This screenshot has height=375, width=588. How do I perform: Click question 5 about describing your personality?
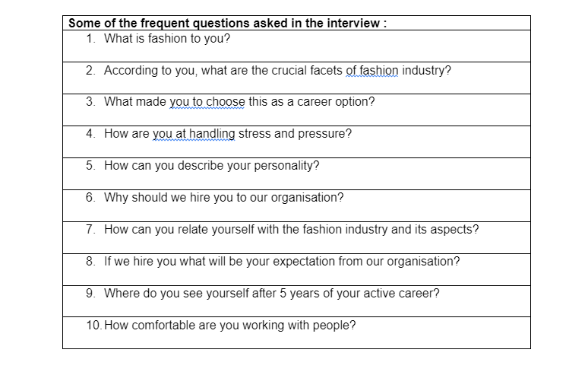click(x=211, y=166)
